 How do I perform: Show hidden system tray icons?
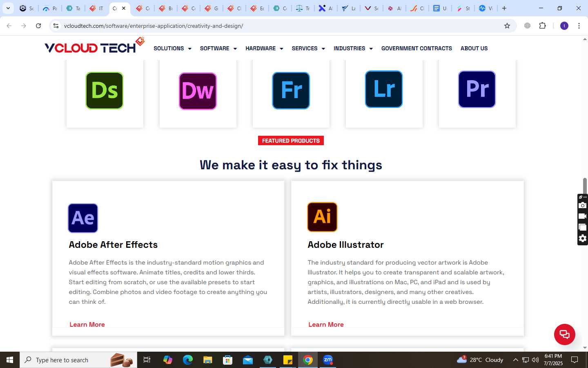515,360
